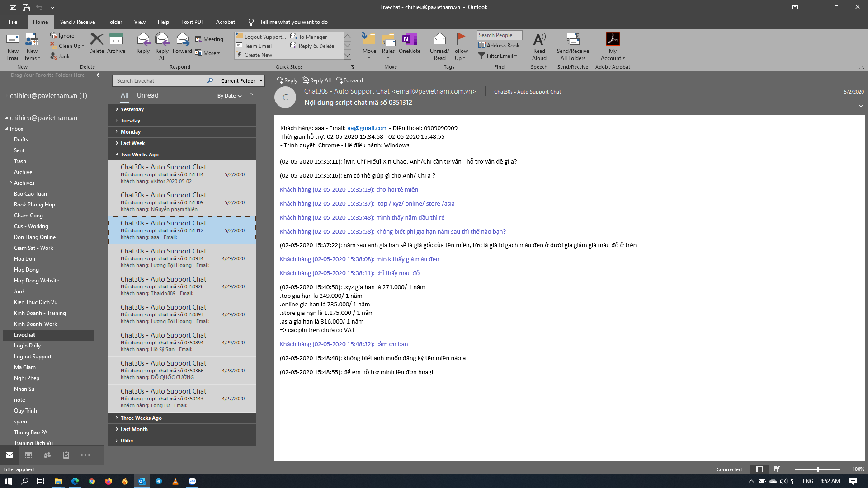Open the Acrobat ribbon tab
This screenshot has height=488, width=868.
[x=225, y=22]
